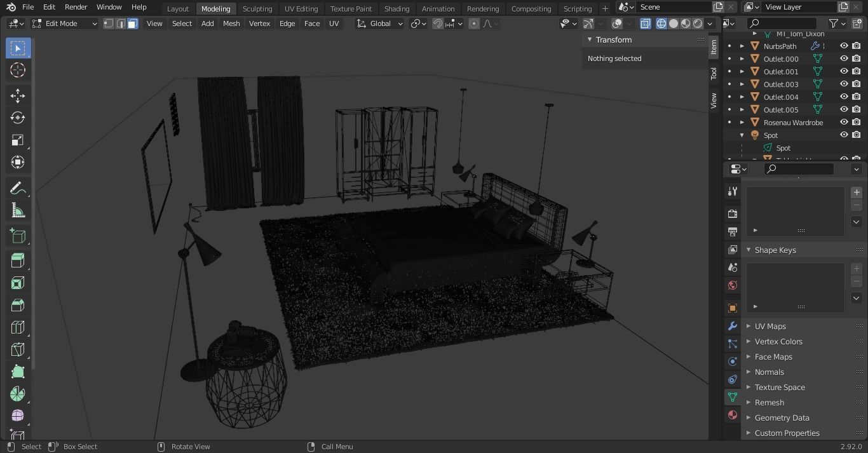Viewport: 868px width, 453px height.
Task: Open the Render properties tab icon
Action: tap(733, 213)
